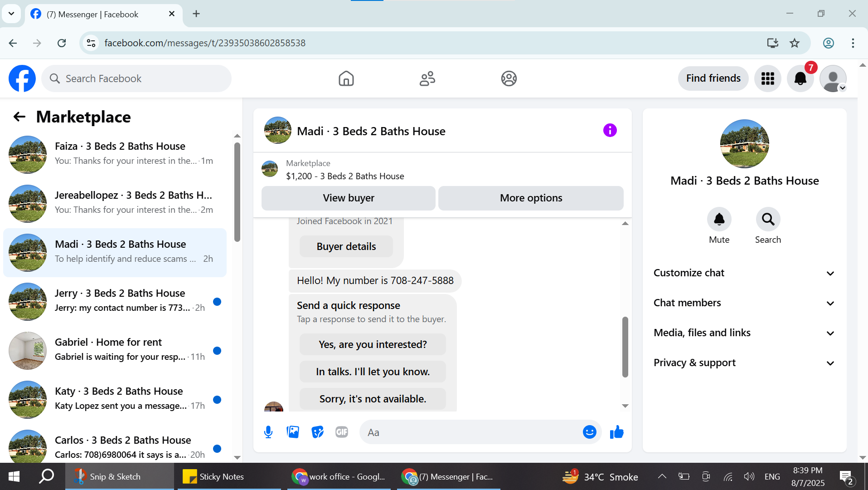Switch to the Messenger Facebook browser tab
Viewport: 868px width, 490px height.
pos(103,14)
